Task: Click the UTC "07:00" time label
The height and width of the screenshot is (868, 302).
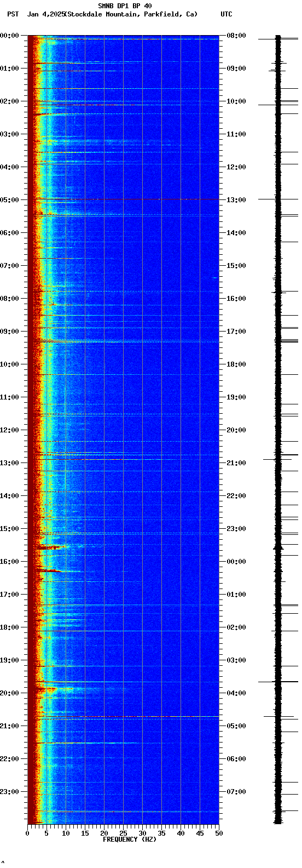Action: click(x=236, y=792)
